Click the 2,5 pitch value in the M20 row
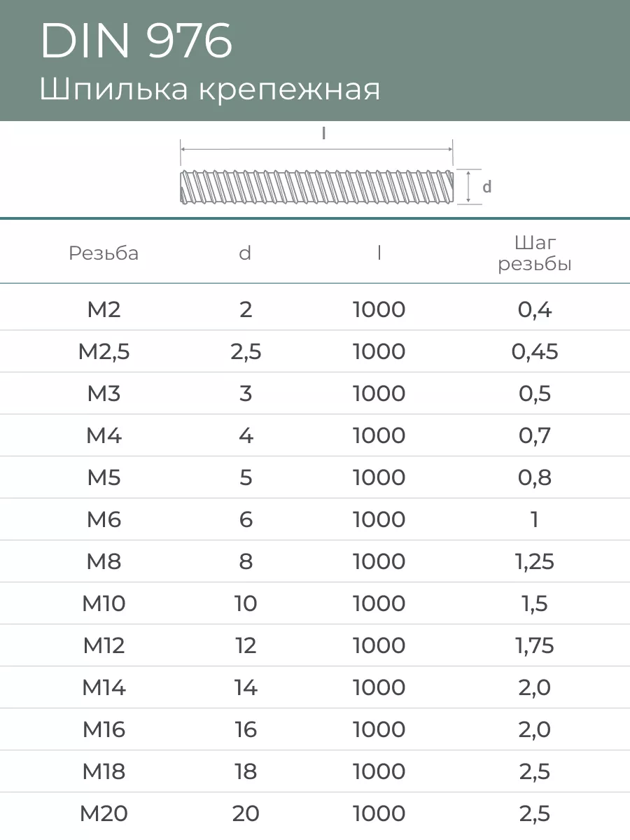Viewport: 630px width, 840px height. click(535, 813)
